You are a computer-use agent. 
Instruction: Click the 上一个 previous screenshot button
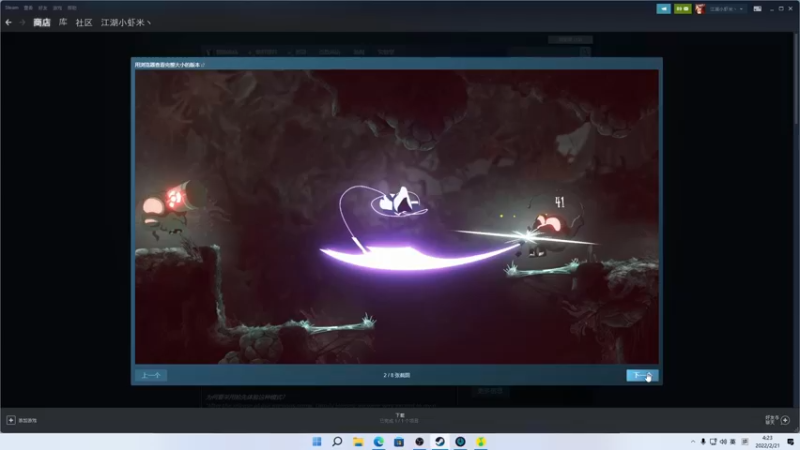[151, 376]
